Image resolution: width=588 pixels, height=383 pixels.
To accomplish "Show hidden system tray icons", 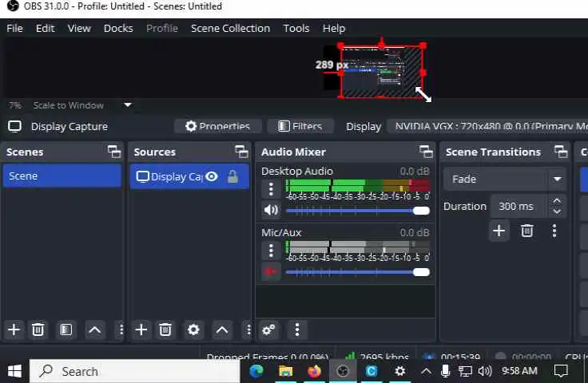I will (426, 371).
